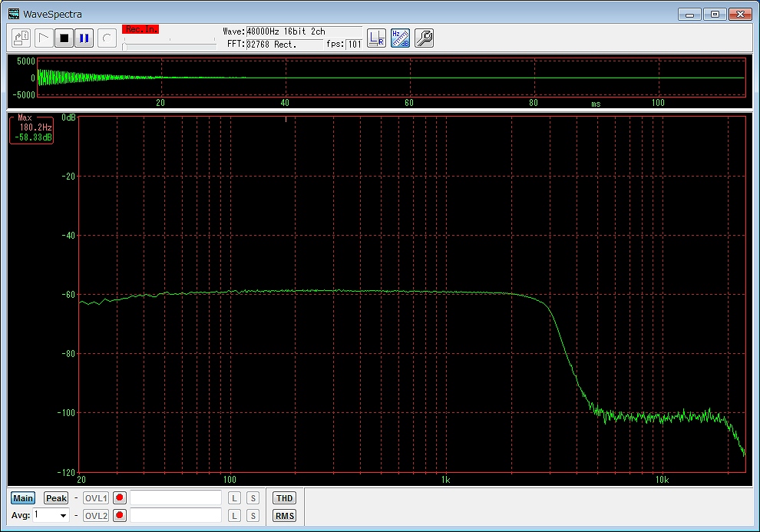
Task: Toggle the THD measurement
Action: click(284, 498)
